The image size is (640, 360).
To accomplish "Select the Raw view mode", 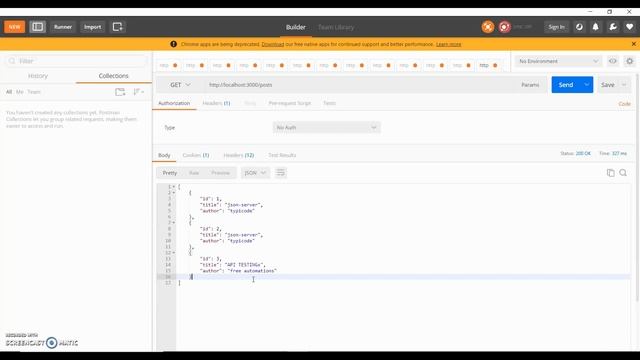I will 194,173.
